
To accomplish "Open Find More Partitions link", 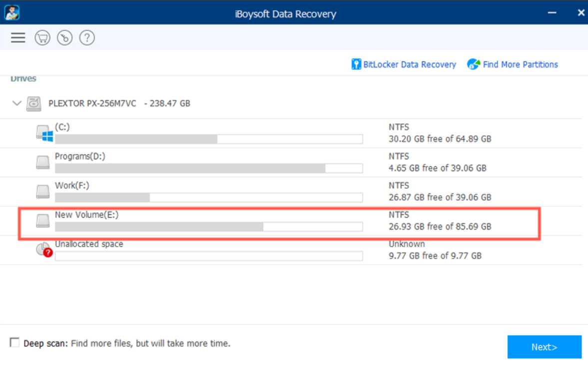I will (520, 64).
